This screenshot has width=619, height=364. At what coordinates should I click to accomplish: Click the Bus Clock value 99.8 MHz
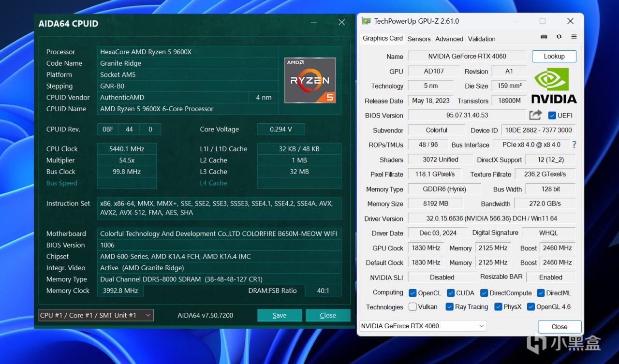127,172
